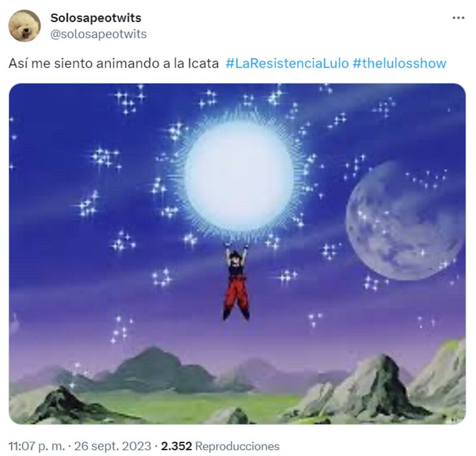The height and width of the screenshot is (456, 476).
Task: Select the word Icata in the tweet
Action: pyautogui.click(x=203, y=64)
